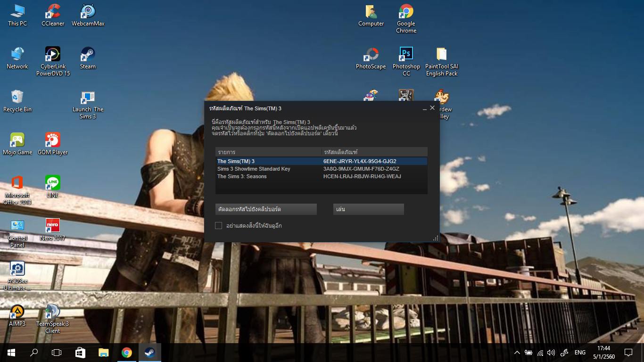Tick the 'อย่าแสดงสิ่งนี้ให้ฉันดูอีก' checkbox

218,226
